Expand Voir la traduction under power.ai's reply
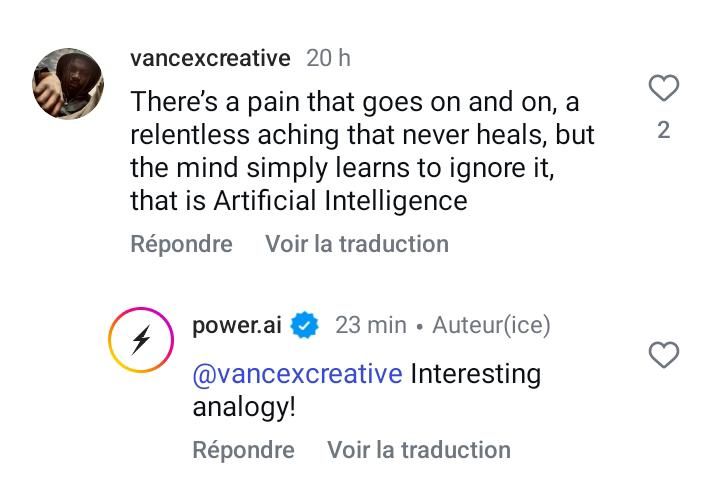The image size is (720, 482). (x=419, y=450)
